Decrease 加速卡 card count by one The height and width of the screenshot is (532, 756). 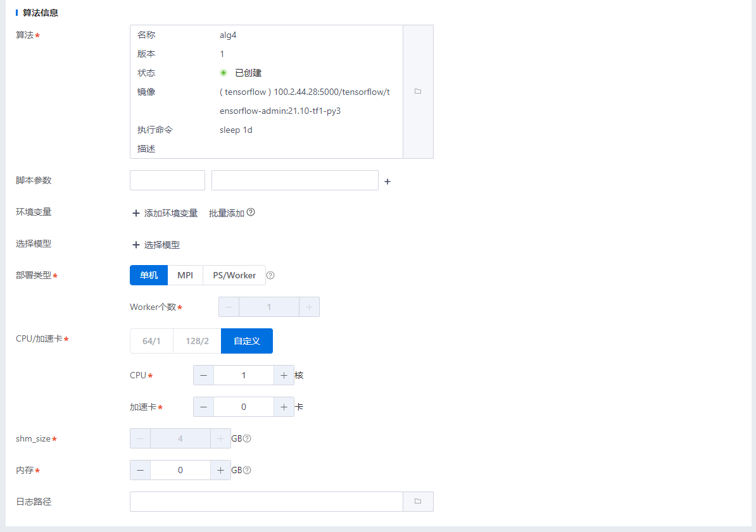tap(203, 407)
